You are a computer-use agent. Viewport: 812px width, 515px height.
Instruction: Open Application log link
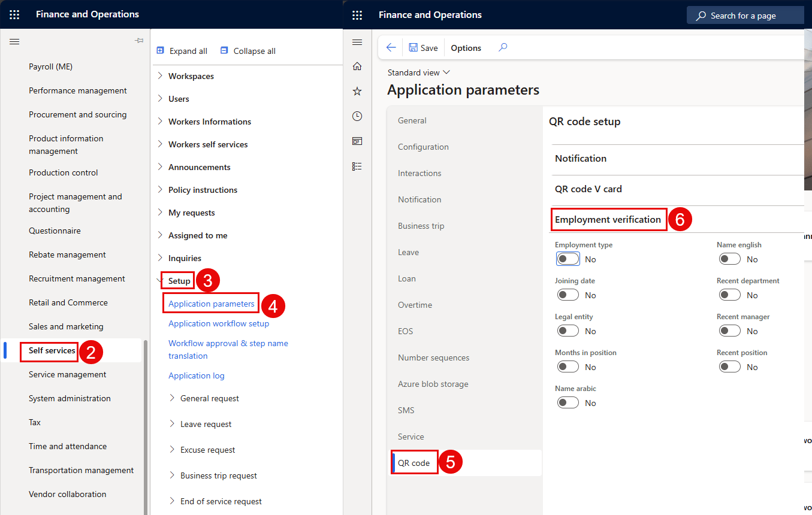pos(197,375)
